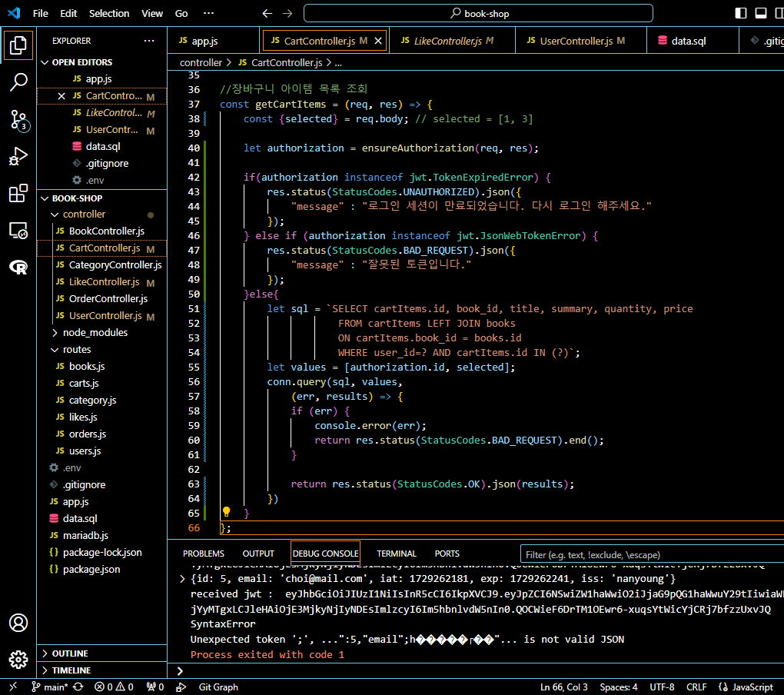The height and width of the screenshot is (695, 784).
Task: Click the ports forwarded status item
Action: click(x=155, y=687)
